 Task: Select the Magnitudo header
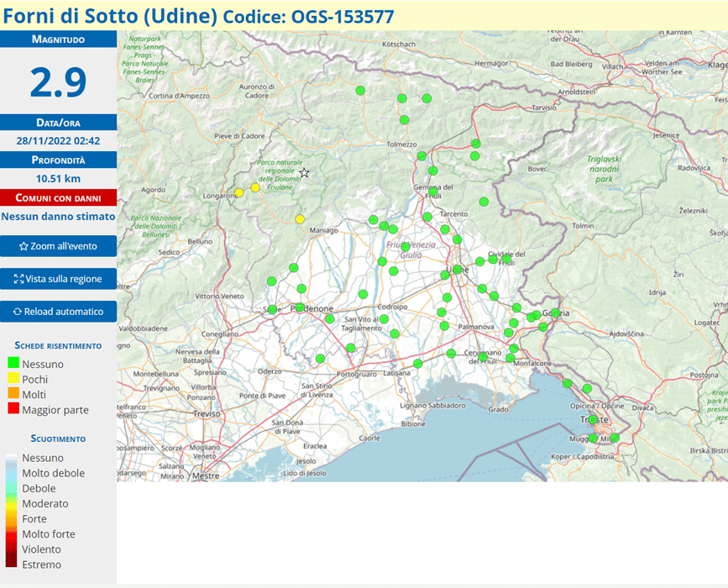coord(58,39)
